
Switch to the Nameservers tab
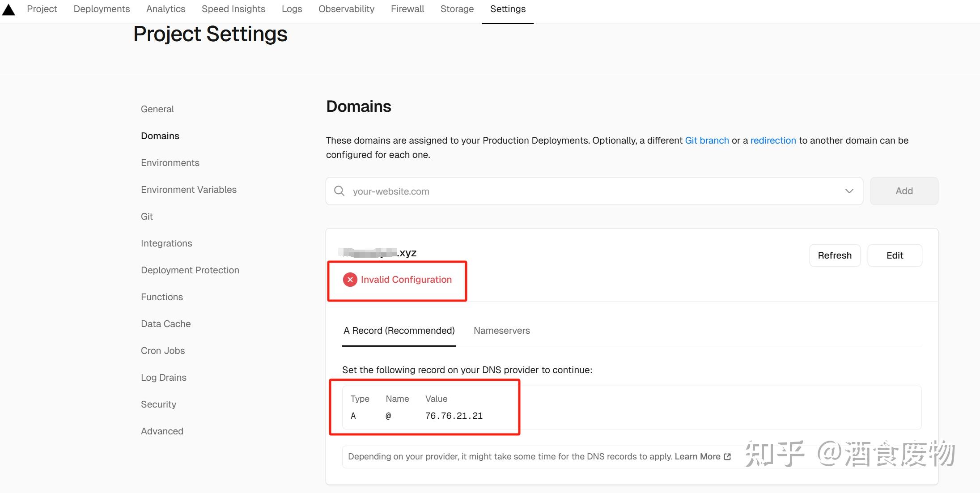pyautogui.click(x=501, y=331)
